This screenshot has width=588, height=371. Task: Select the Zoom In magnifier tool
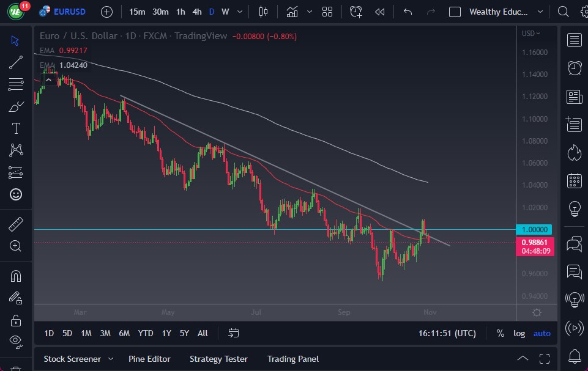tap(15, 246)
